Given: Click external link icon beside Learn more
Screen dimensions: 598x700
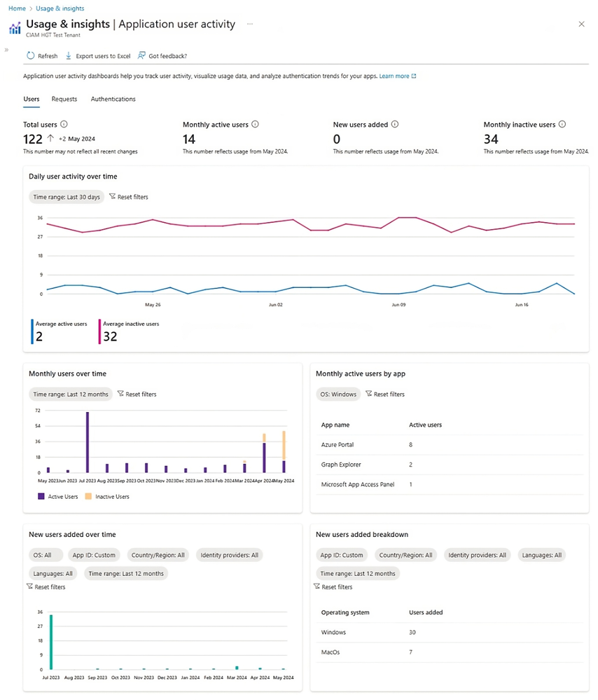Looking at the screenshot, I should pyautogui.click(x=414, y=76).
